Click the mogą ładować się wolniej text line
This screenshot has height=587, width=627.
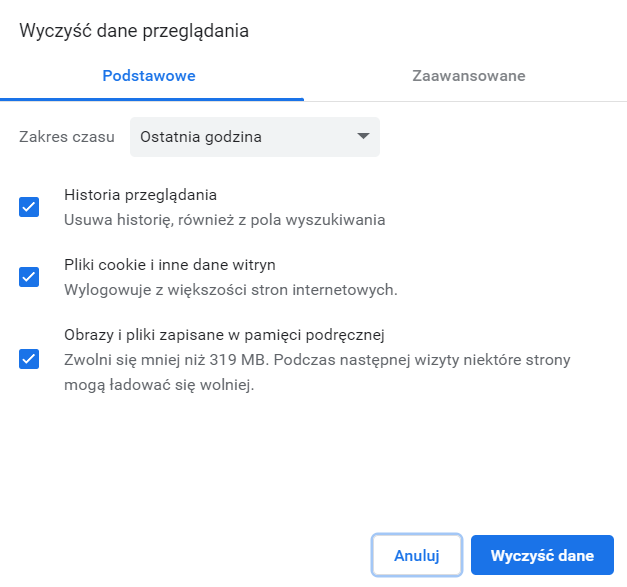click(x=159, y=383)
